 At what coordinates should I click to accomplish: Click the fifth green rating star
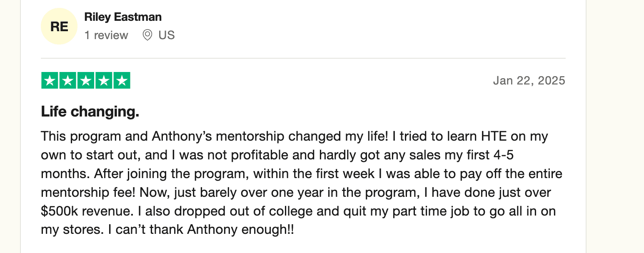[x=122, y=81]
